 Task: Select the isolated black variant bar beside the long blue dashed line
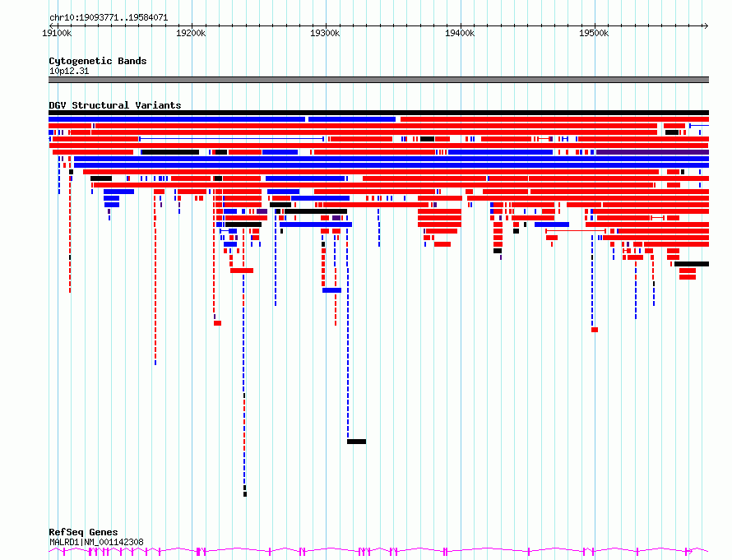click(357, 442)
